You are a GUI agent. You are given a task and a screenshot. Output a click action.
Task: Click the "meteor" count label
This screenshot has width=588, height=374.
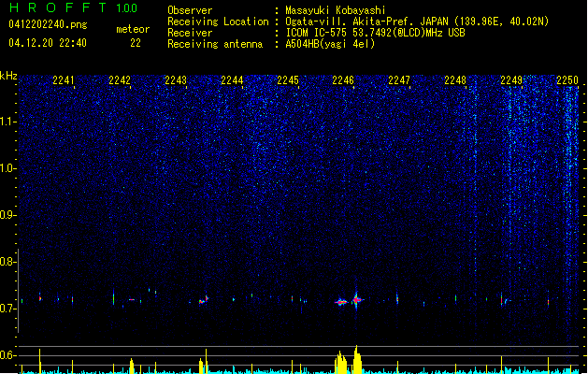click(133, 29)
